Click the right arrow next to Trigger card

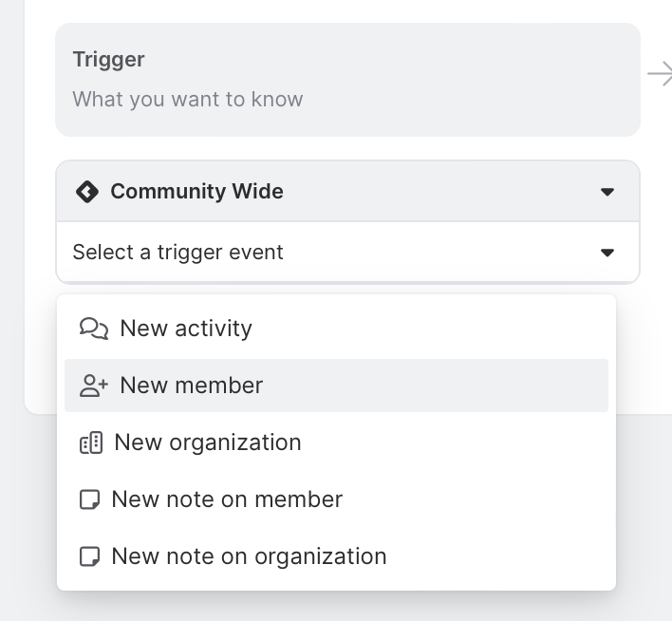(660, 74)
